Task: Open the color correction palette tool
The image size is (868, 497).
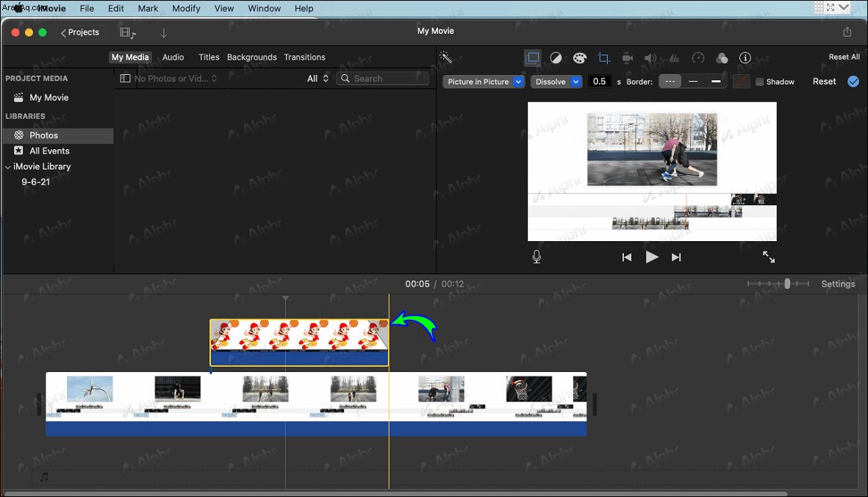Action: tap(580, 57)
